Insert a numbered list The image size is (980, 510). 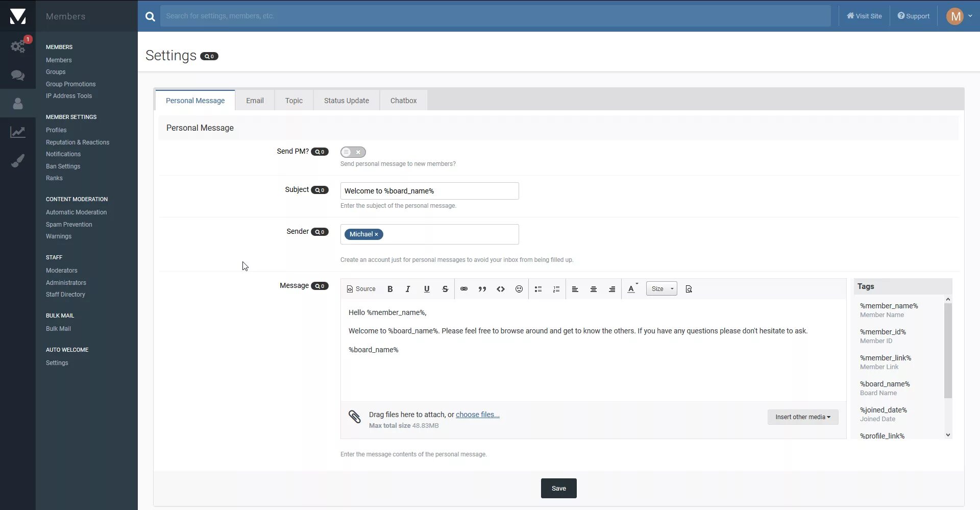556,289
